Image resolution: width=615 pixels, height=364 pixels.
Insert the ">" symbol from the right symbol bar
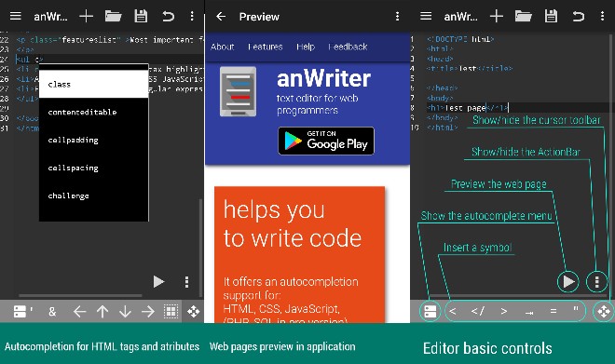click(x=503, y=312)
